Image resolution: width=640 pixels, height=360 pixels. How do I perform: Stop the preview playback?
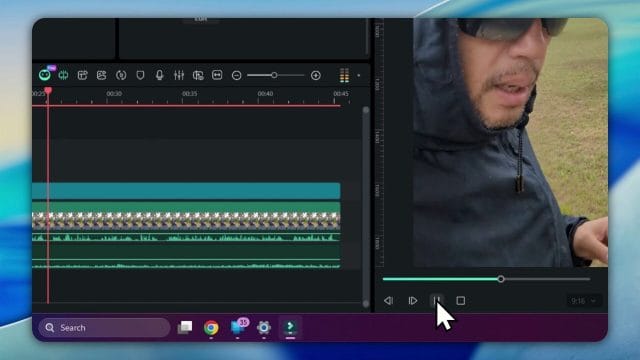click(x=461, y=301)
